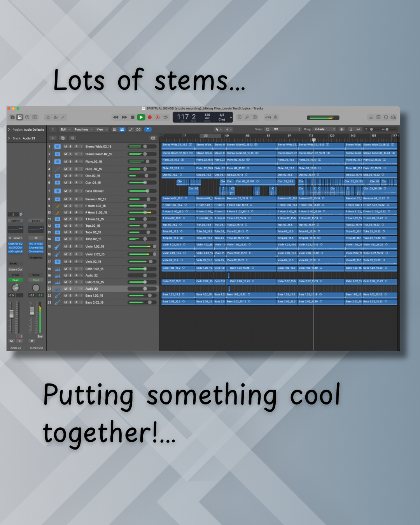
Task: Solo the Bass Clarinet track
Action: (x=70, y=191)
